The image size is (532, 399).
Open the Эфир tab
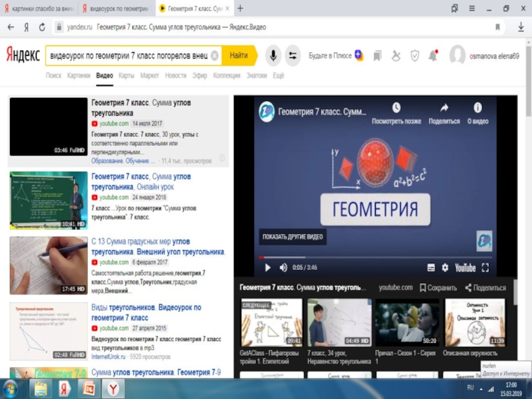[x=199, y=75]
